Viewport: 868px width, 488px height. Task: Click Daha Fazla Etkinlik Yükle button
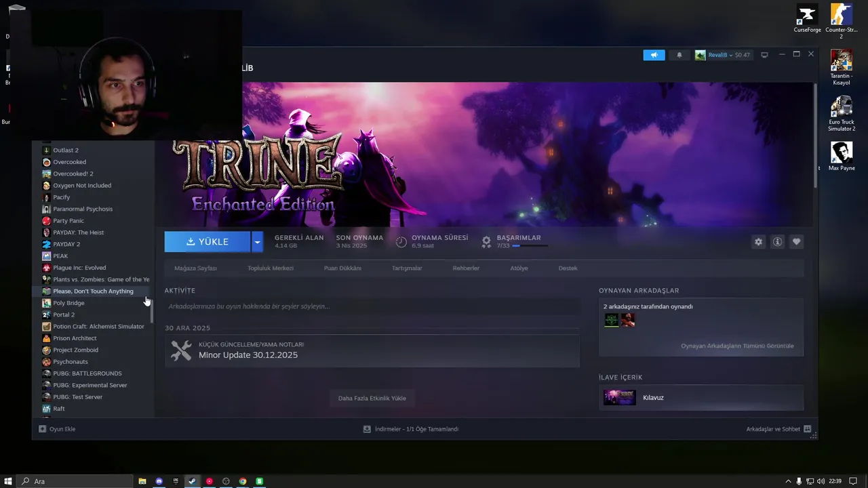pos(372,399)
